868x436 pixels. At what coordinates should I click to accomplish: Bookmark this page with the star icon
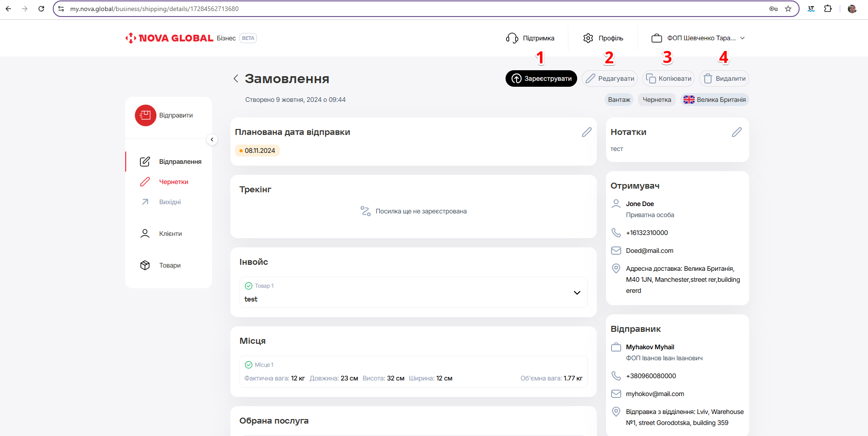coord(788,9)
